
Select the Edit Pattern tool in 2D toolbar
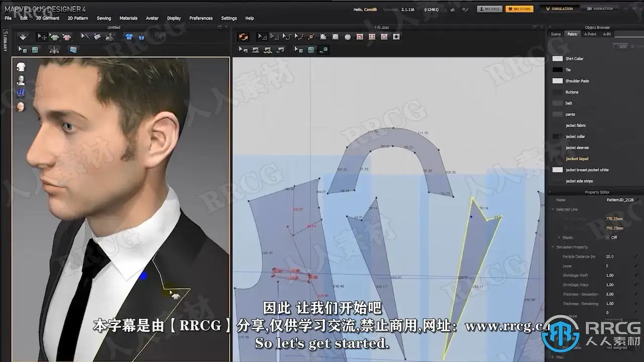[x=274, y=37]
